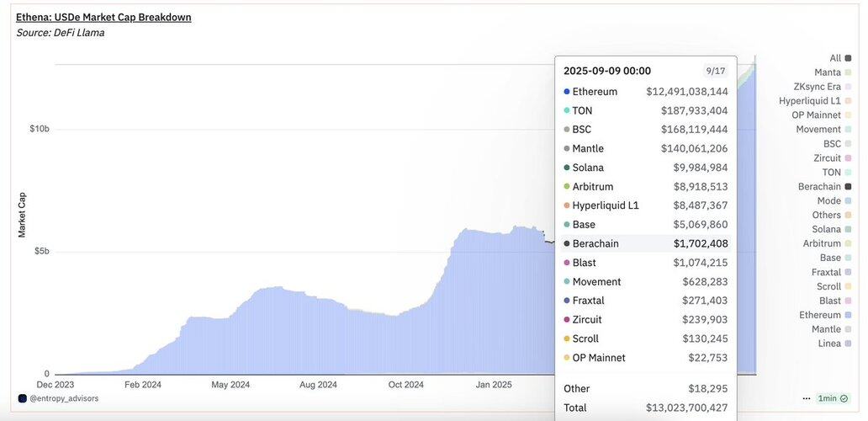Click the Source: DeFi Llama subtitle
Screen dimensions: 868x421
tap(61, 33)
